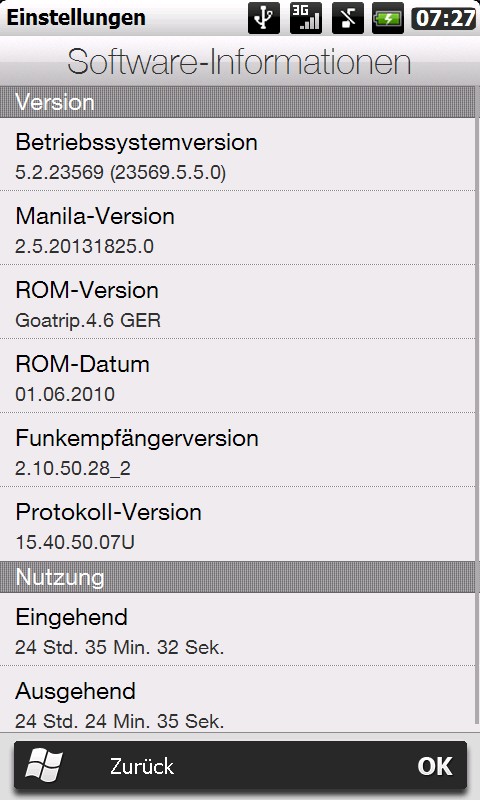Tap the Software-Informationen page heading

pyautogui.click(x=239, y=62)
